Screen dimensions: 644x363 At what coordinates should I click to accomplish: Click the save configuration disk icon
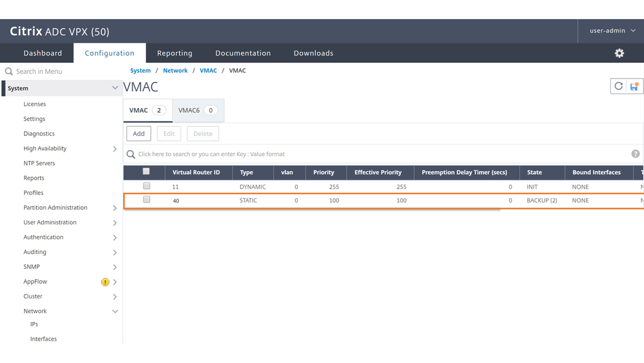(634, 87)
